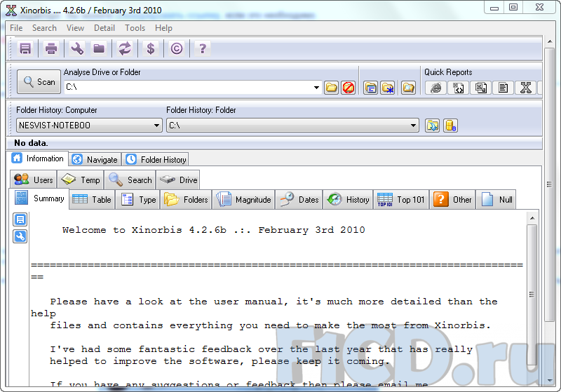Open the Help menu

coord(163,28)
